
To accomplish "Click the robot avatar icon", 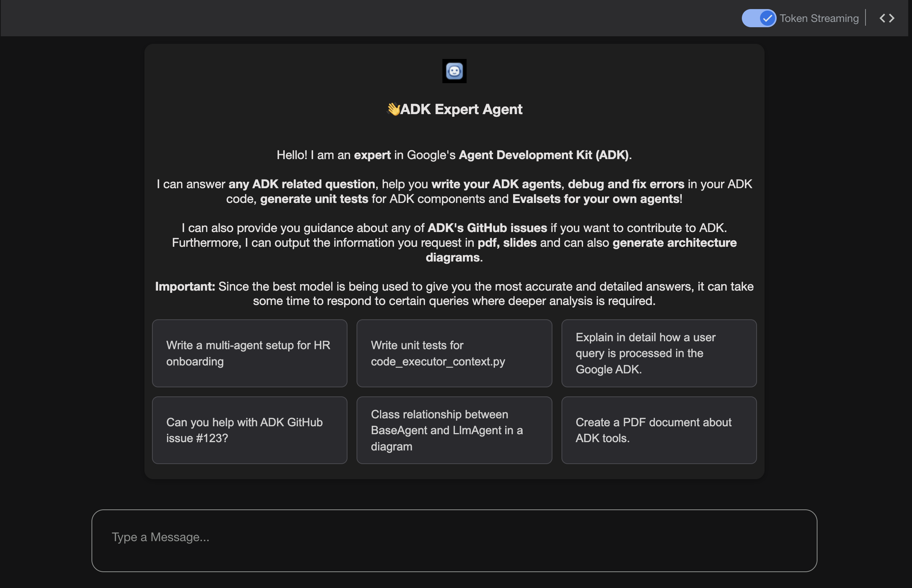I will 454,71.
